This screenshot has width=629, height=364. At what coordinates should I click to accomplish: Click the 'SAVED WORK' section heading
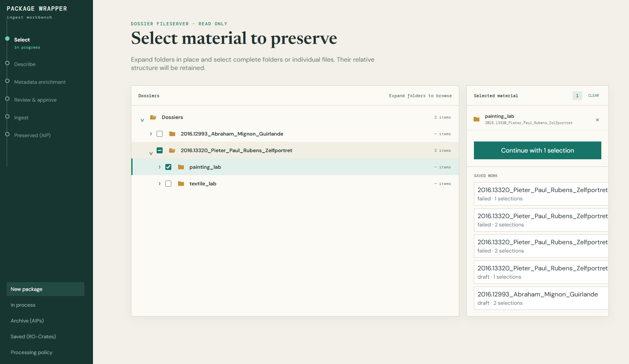click(x=486, y=176)
